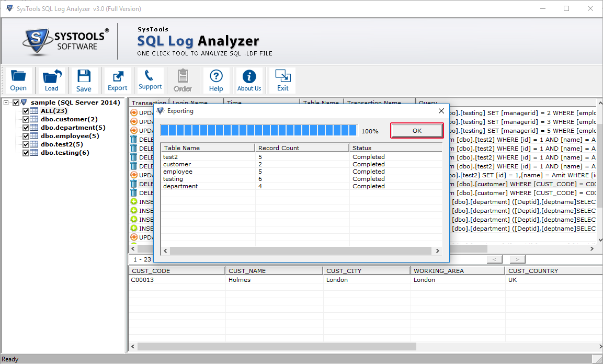The width and height of the screenshot is (603, 364).
Task: Select the dbo.test2(5) tree item
Action: [x=62, y=144]
